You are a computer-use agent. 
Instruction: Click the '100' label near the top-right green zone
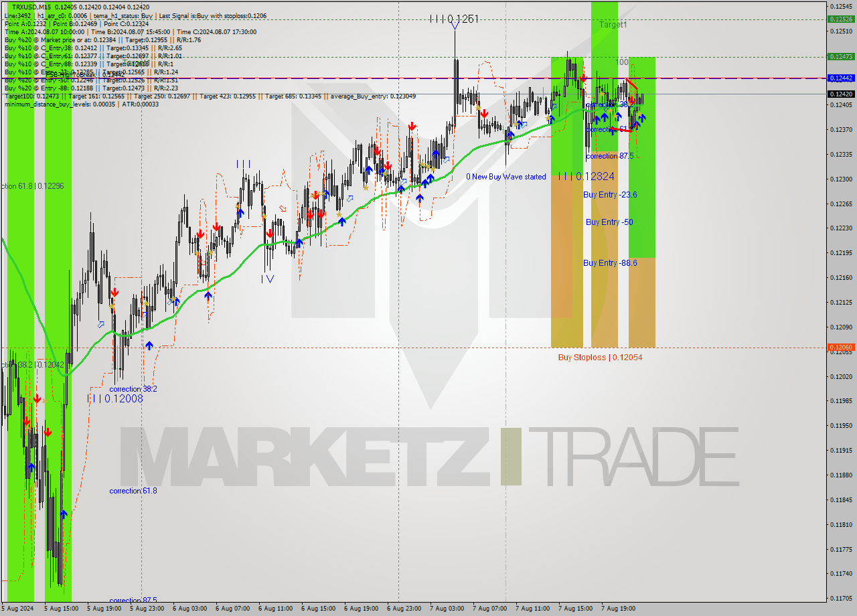(x=622, y=62)
